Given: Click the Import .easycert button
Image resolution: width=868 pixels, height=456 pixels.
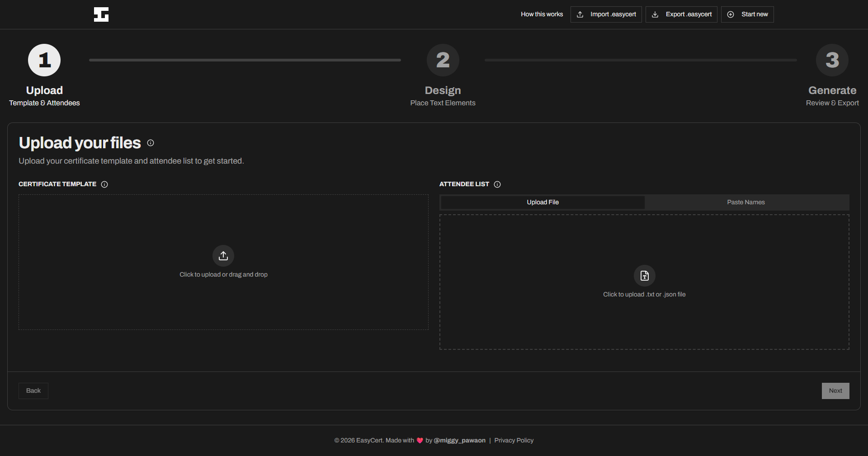Looking at the screenshot, I should point(606,14).
